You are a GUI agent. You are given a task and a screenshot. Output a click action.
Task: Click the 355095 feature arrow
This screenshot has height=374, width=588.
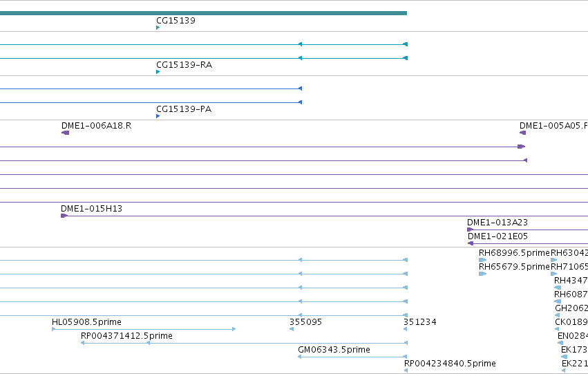coord(292,329)
